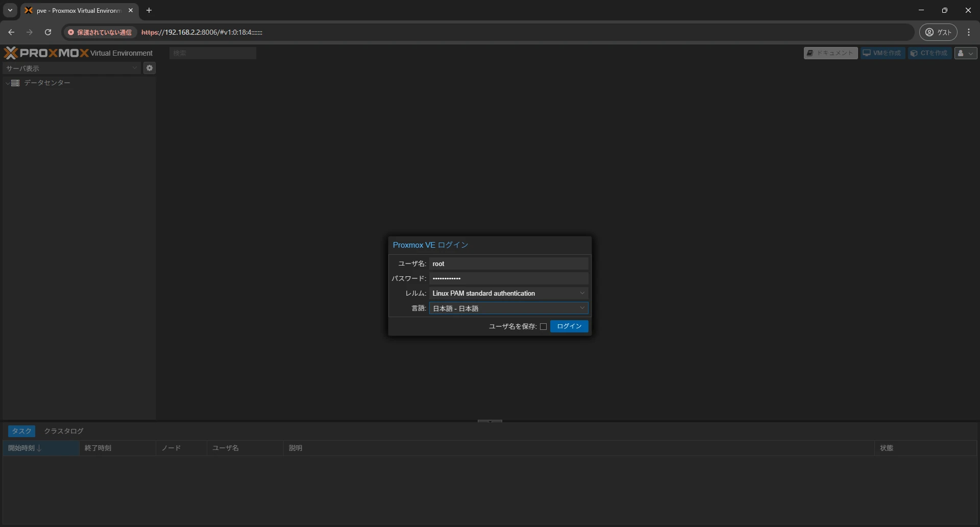Viewport: 980px width, 527px height.
Task: Sort by 開始時刻 column header
Action: (41, 448)
